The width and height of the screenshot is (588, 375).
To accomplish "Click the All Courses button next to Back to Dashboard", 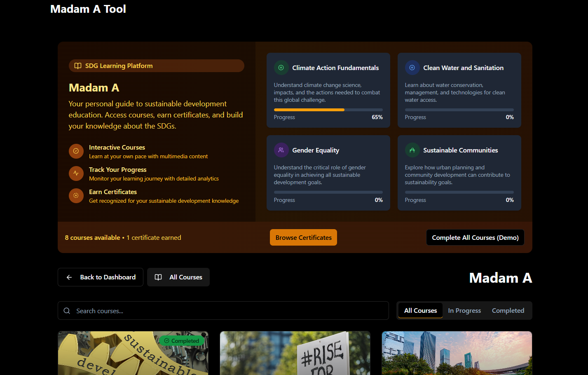I will [x=178, y=277].
